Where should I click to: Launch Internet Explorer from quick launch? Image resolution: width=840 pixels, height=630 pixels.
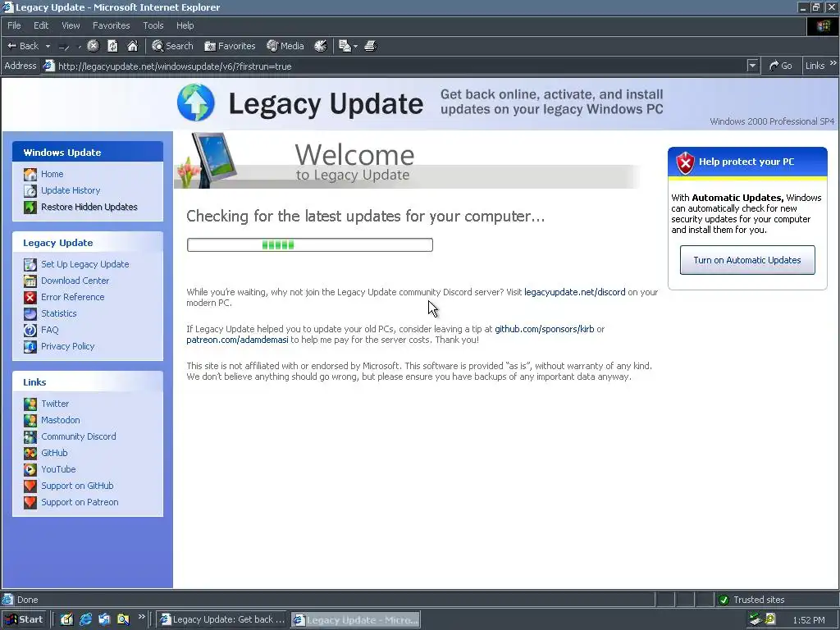click(85, 619)
